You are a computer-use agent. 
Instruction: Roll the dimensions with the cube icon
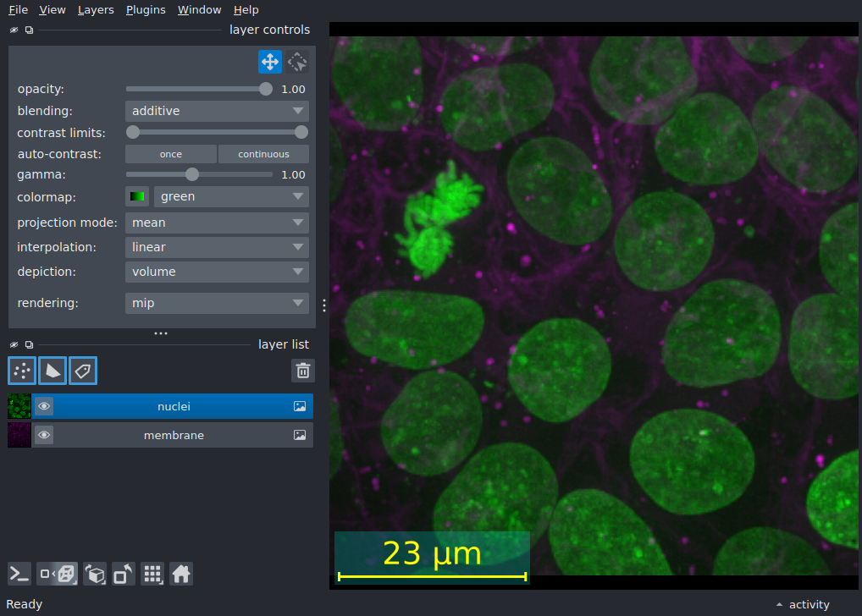click(x=95, y=575)
